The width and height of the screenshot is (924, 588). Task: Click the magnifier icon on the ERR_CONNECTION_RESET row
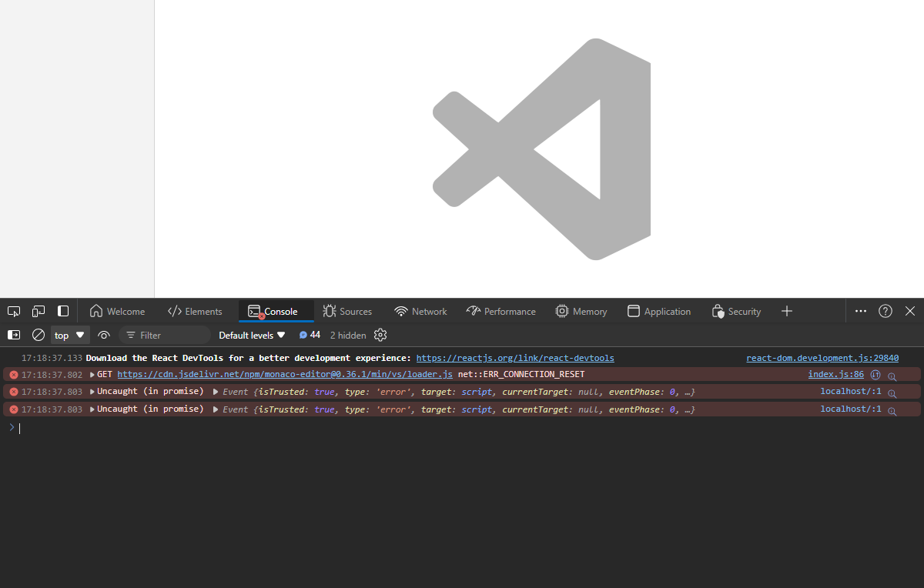[x=892, y=376]
